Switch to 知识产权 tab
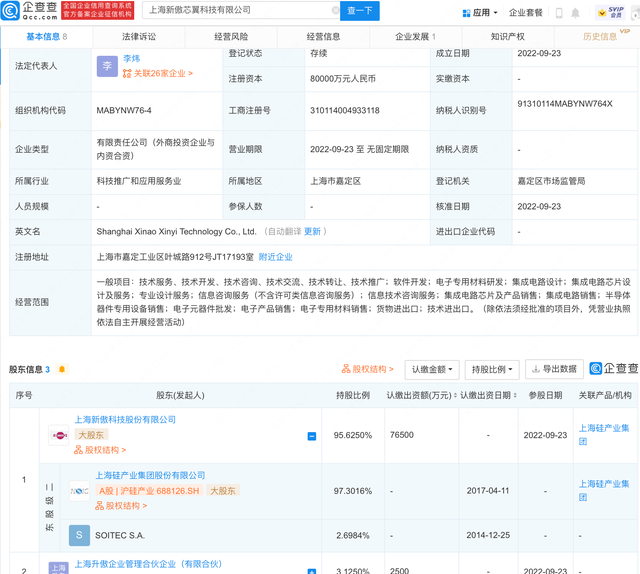640x574 pixels. click(508, 37)
